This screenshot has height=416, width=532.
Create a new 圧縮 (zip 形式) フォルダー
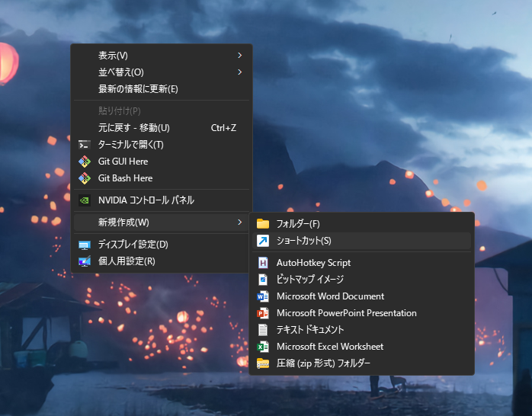click(x=362, y=363)
